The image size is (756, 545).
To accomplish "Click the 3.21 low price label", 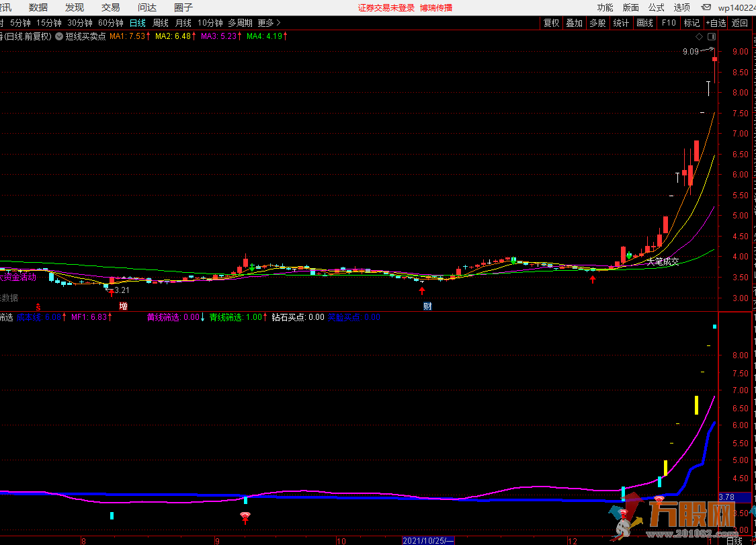I will point(122,290).
